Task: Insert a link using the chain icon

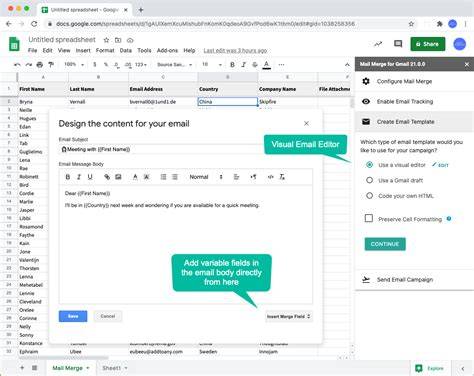Action: click(x=107, y=177)
